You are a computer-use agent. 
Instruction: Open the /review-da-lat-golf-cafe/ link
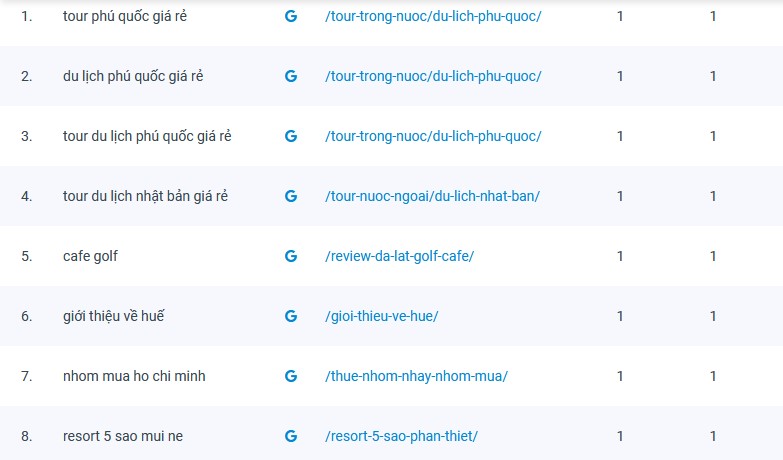[399, 256]
